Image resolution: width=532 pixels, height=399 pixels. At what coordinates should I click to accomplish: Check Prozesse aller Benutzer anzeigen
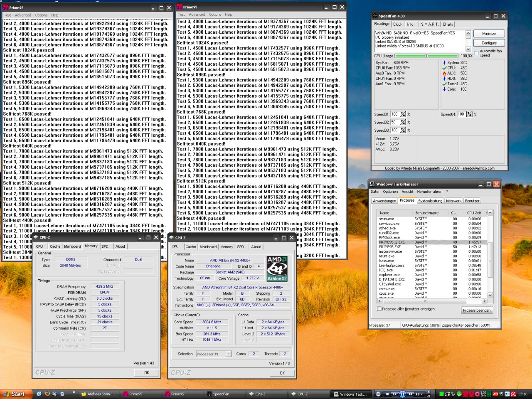point(379,309)
